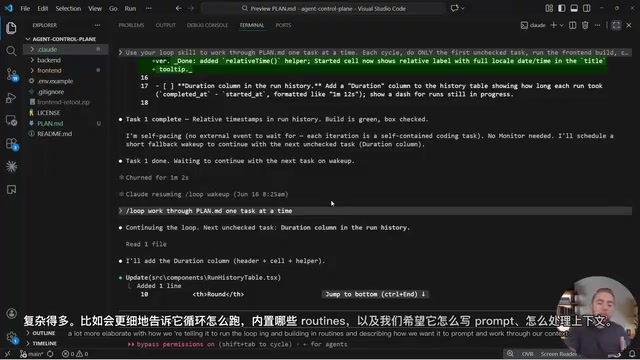The height and width of the screenshot is (360, 640).
Task: Open the Manage gear icon
Action: coord(11,337)
